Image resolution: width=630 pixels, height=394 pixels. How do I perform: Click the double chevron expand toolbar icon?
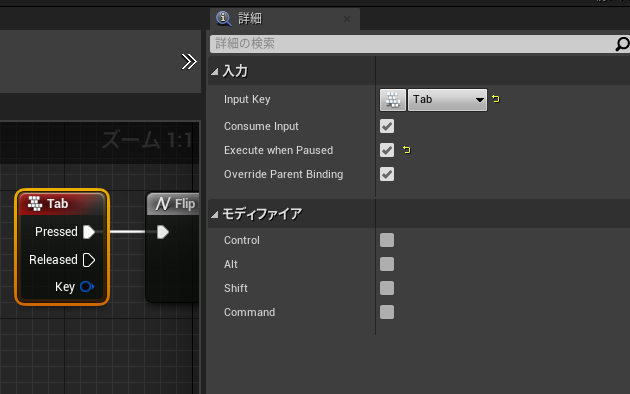(x=189, y=62)
